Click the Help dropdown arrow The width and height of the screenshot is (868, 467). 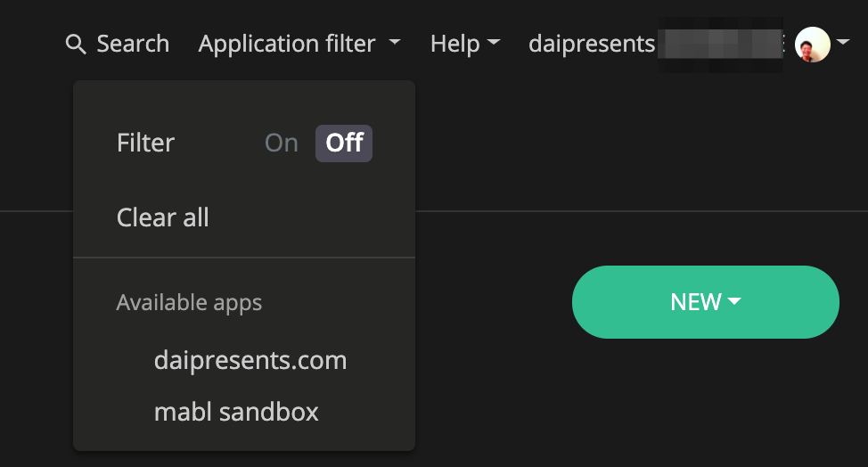pyautogui.click(x=494, y=43)
